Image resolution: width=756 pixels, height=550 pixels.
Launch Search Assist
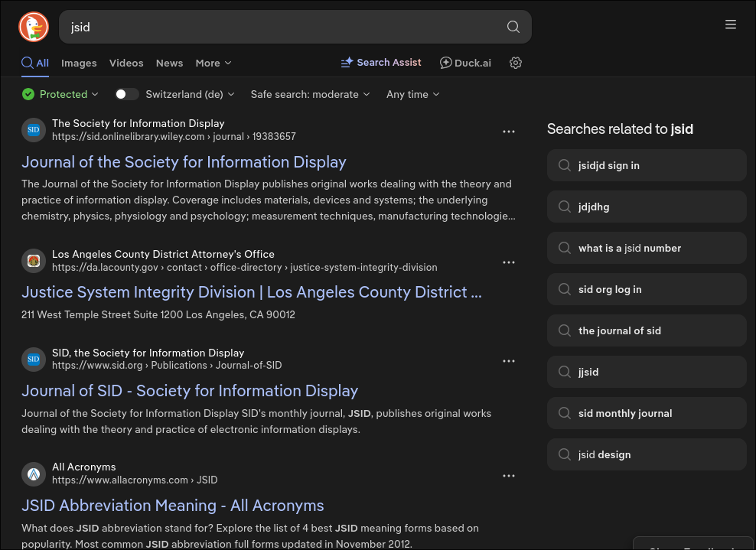pos(381,63)
